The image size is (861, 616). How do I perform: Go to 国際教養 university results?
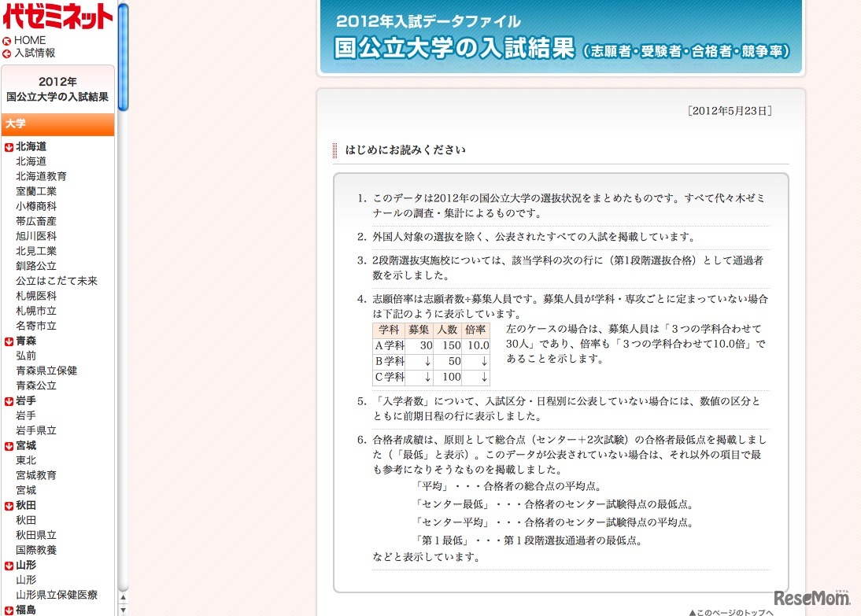pos(36,550)
